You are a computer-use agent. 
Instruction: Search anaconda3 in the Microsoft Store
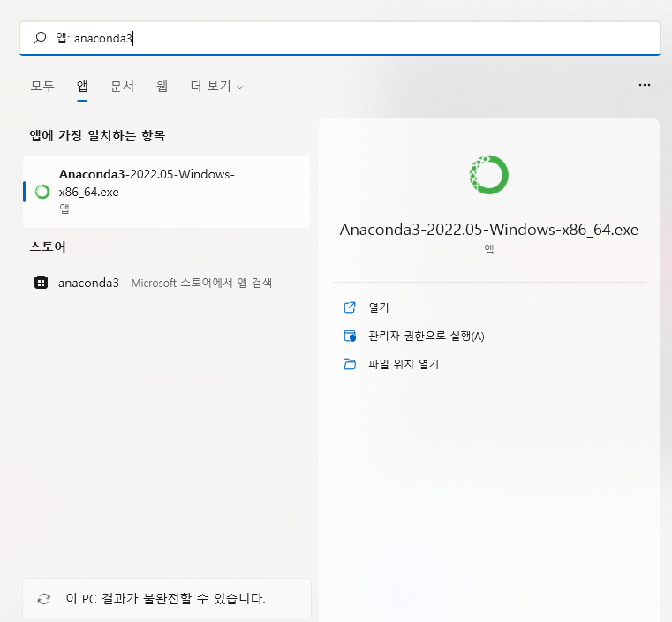click(x=166, y=283)
